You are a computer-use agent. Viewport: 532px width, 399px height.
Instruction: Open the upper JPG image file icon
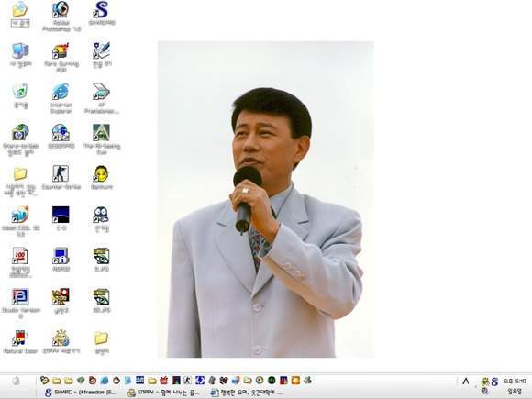click(101, 256)
